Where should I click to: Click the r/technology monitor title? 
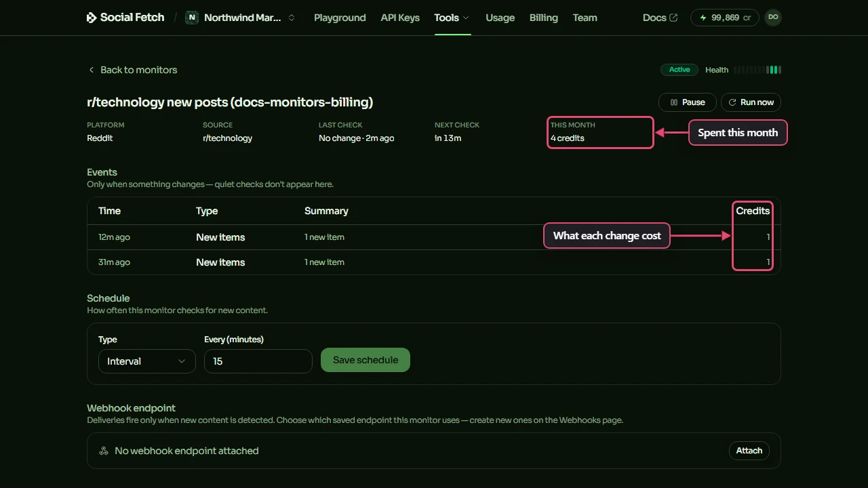(x=230, y=102)
